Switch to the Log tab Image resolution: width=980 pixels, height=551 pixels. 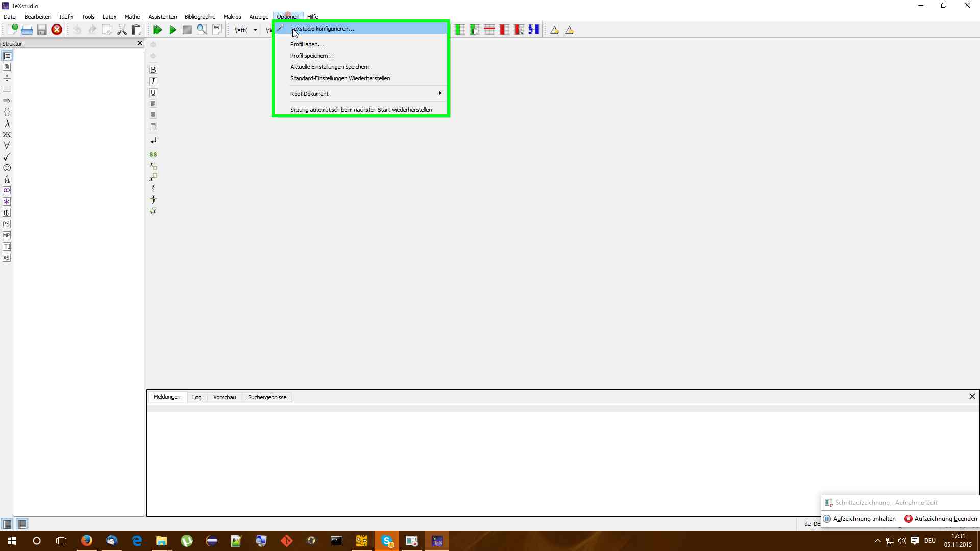point(197,397)
